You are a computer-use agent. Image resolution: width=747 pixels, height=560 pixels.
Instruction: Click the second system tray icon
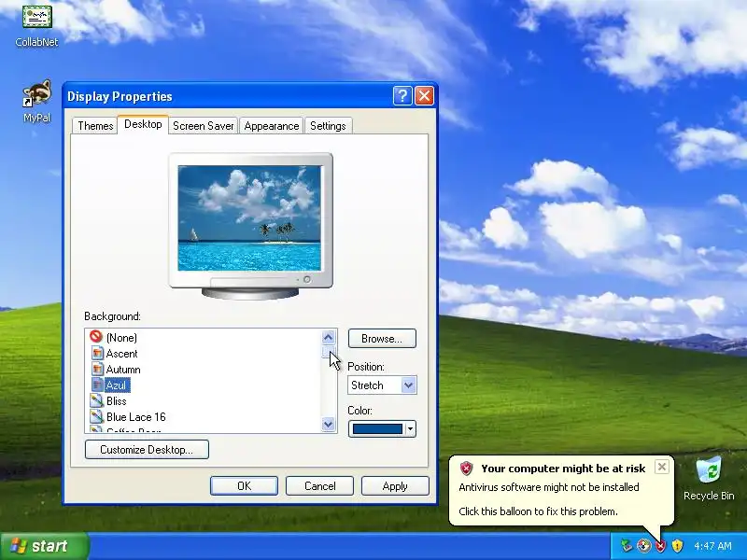click(644, 545)
